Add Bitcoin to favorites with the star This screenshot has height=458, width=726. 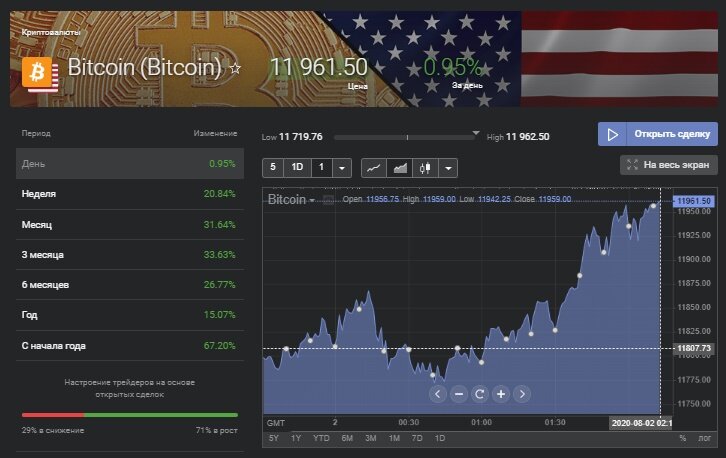click(236, 69)
